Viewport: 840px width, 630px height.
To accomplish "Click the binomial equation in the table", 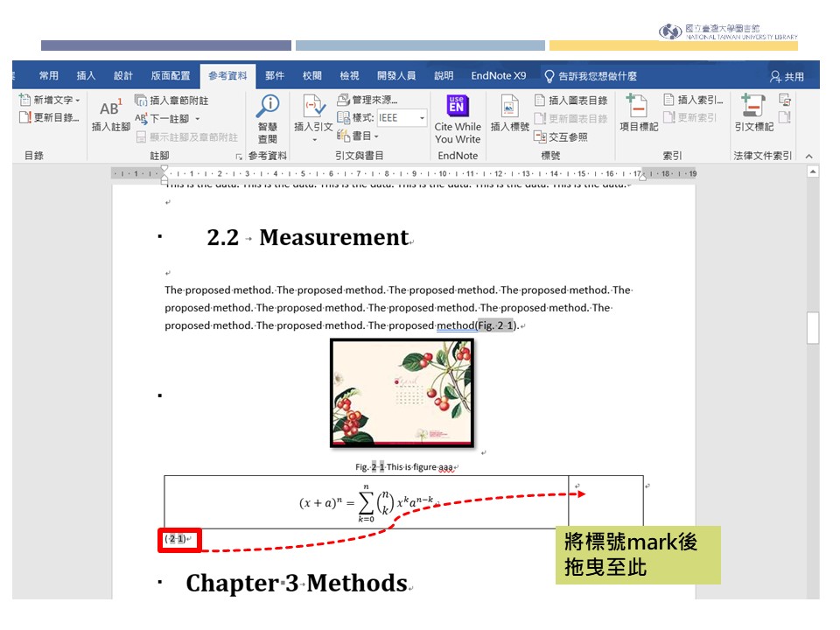I will pyautogui.click(x=367, y=503).
